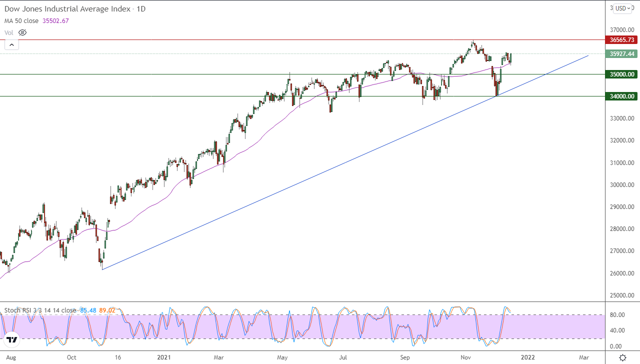
Task: Click the 29000.00 price axis value
Action: click(x=622, y=207)
